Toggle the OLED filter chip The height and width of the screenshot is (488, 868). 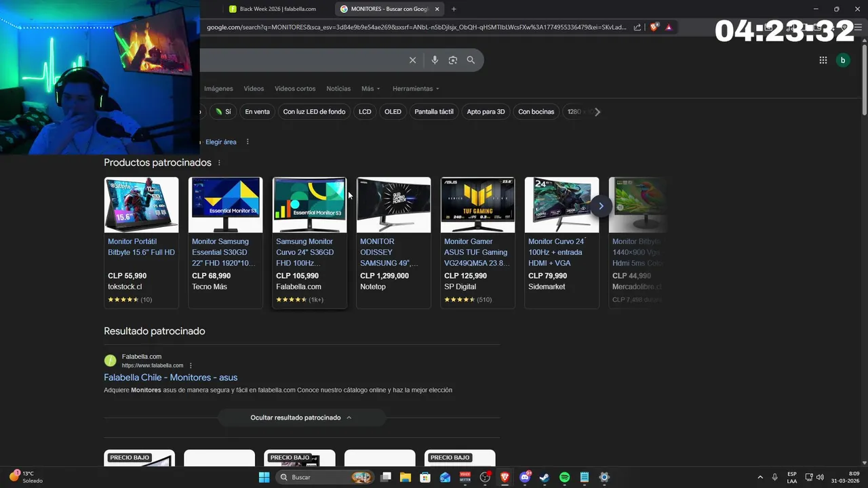(x=393, y=112)
